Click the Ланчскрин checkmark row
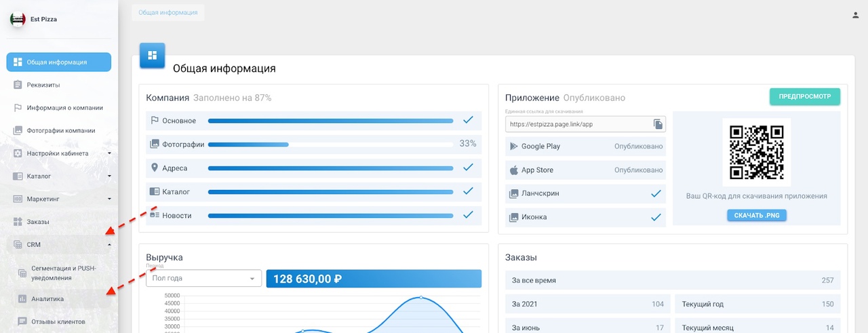The image size is (868, 333). [585, 194]
